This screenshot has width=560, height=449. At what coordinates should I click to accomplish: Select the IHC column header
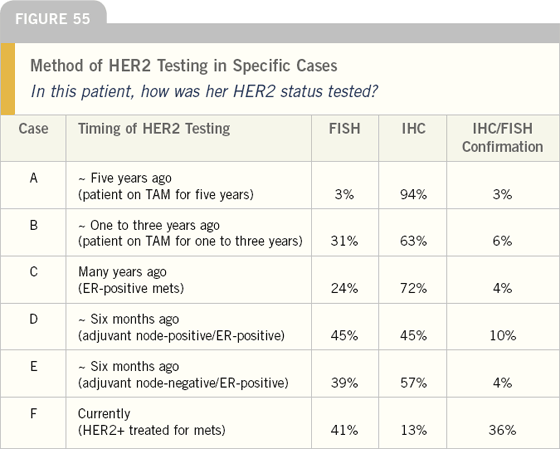click(413, 129)
